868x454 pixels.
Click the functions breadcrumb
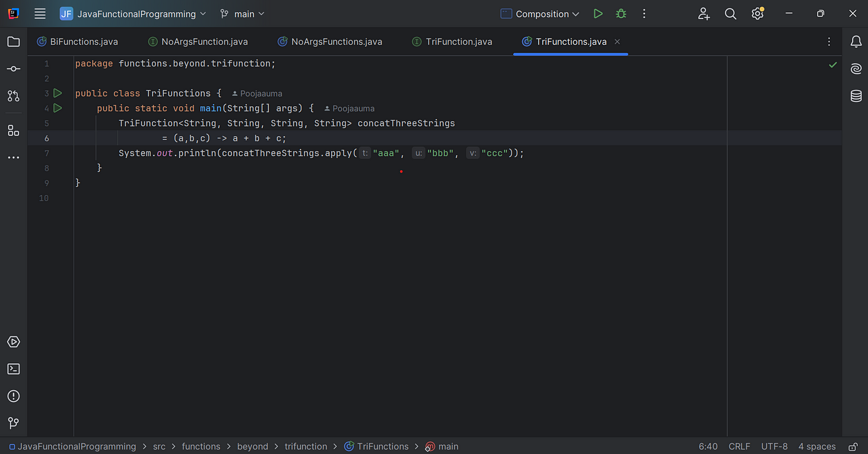201,446
